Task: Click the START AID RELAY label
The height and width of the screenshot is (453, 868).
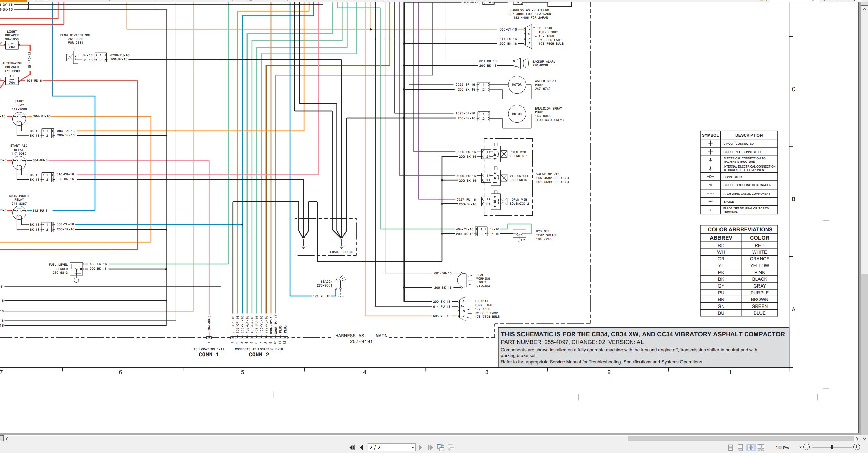Action: [19, 147]
